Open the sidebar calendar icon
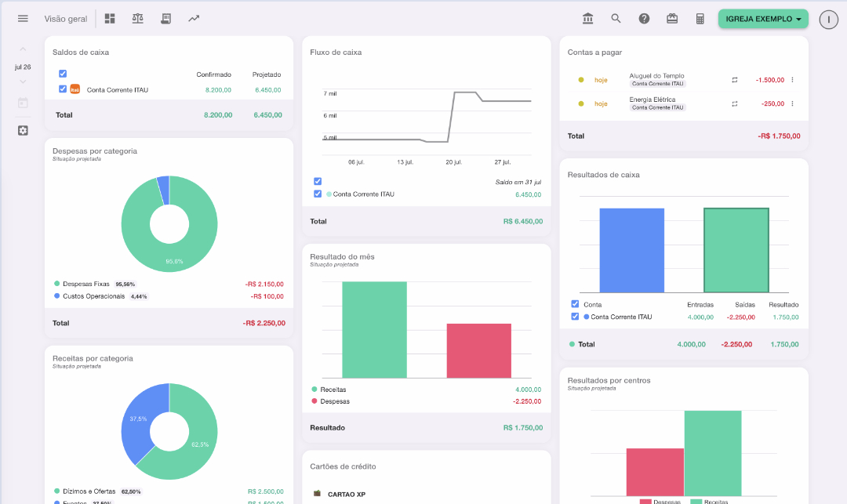This screenshot has height=504, width=847. (x=23, y=103)
